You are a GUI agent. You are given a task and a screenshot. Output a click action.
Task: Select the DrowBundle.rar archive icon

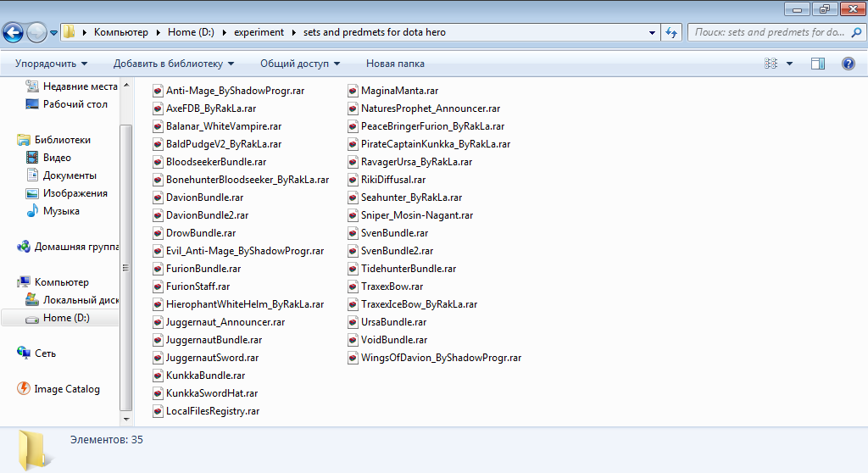[x=158, y=233]
